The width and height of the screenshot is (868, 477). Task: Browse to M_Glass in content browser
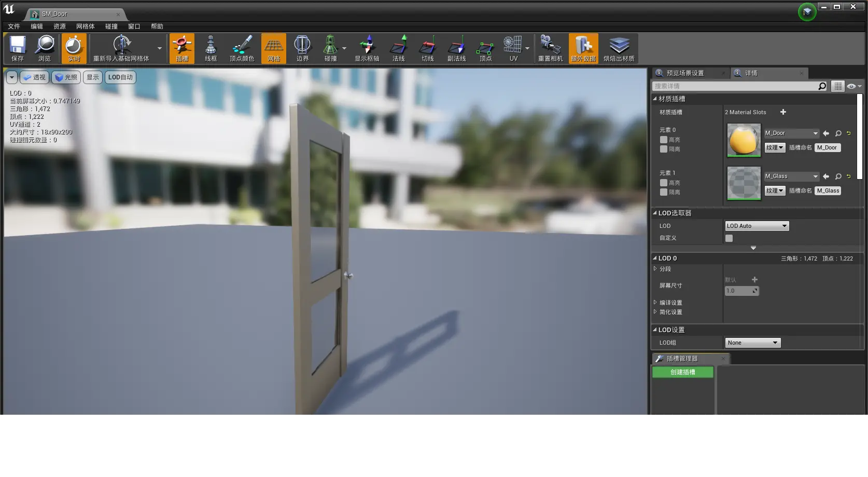[838, 176]
